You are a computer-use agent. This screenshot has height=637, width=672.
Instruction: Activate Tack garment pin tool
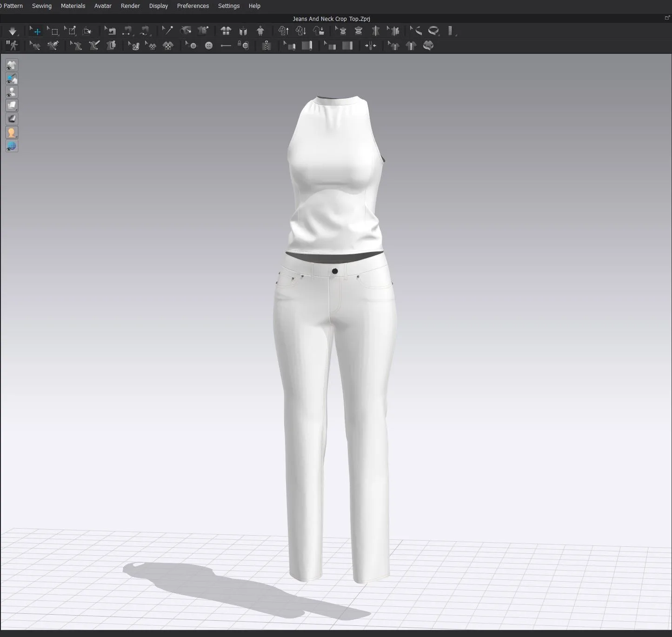(202, 31)
